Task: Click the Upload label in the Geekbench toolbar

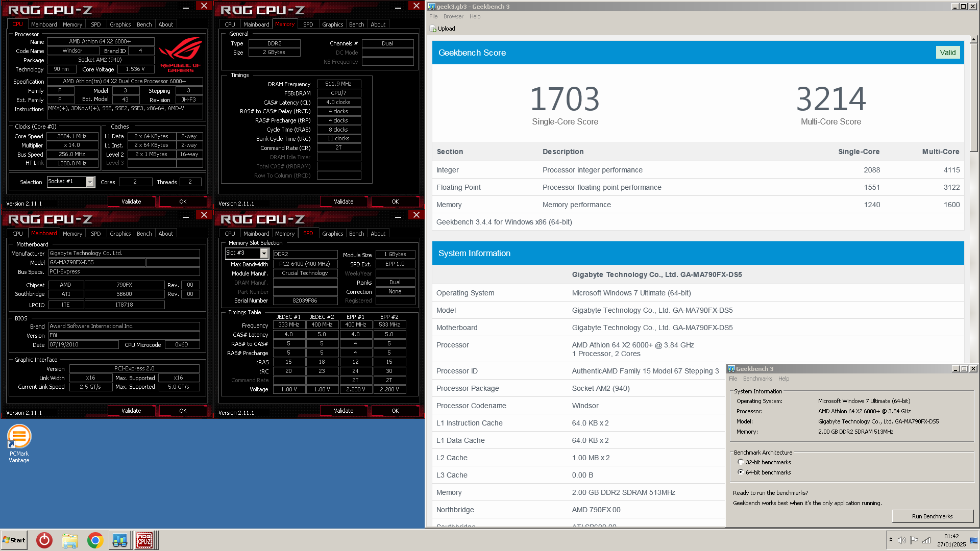Action: tap(446, 29)
